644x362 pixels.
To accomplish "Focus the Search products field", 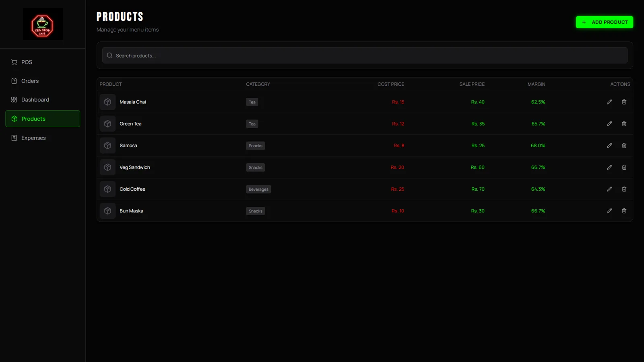I will 365,56.
